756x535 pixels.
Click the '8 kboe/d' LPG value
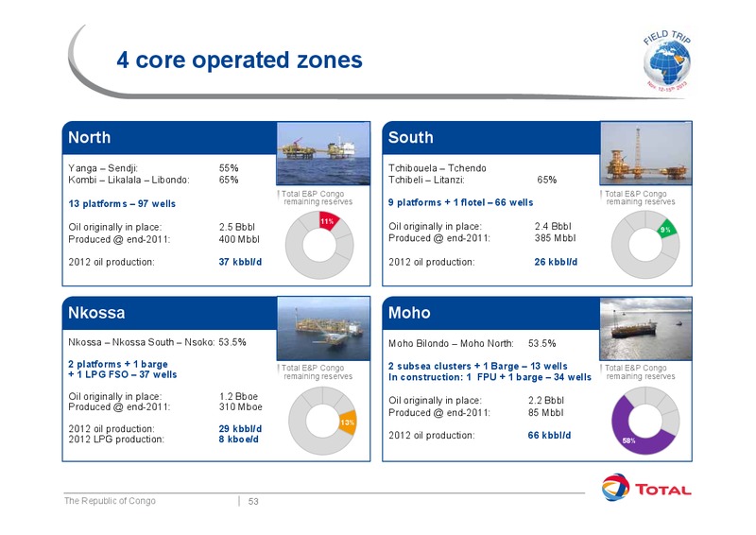(x=239, y=439)
